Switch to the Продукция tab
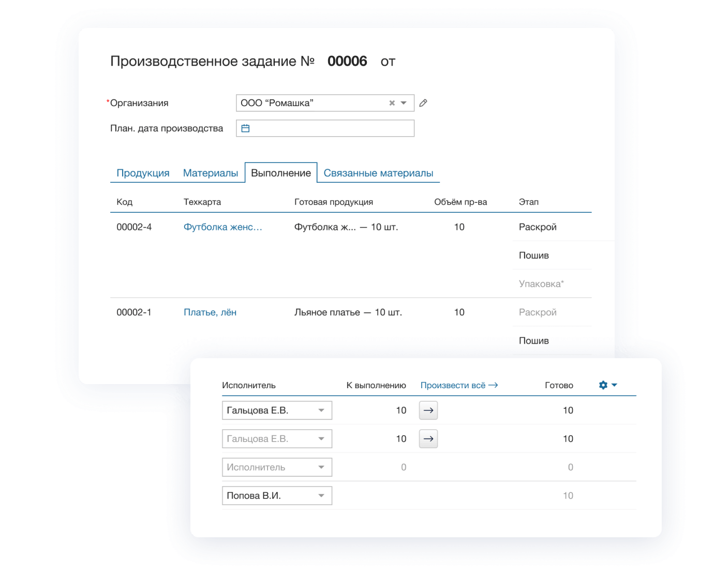This screenshot has width=714, height=588. tap(143, 173)
